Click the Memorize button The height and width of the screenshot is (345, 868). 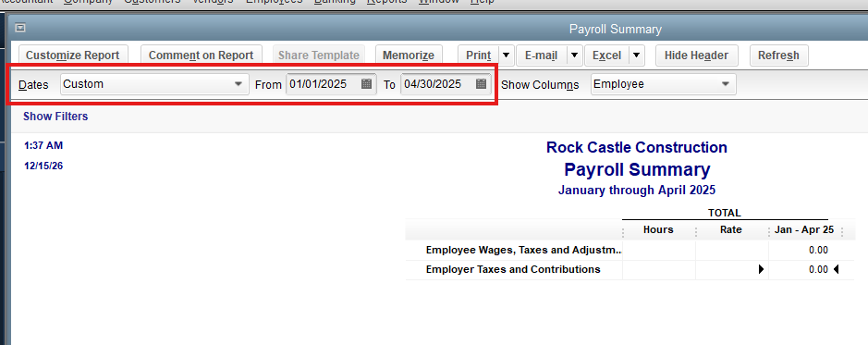409,55
